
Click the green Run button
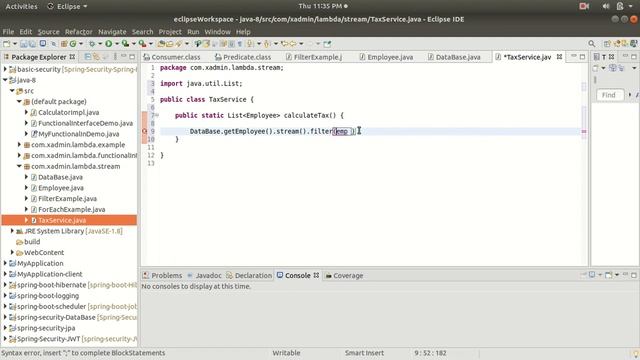click(x=109, y=44)
